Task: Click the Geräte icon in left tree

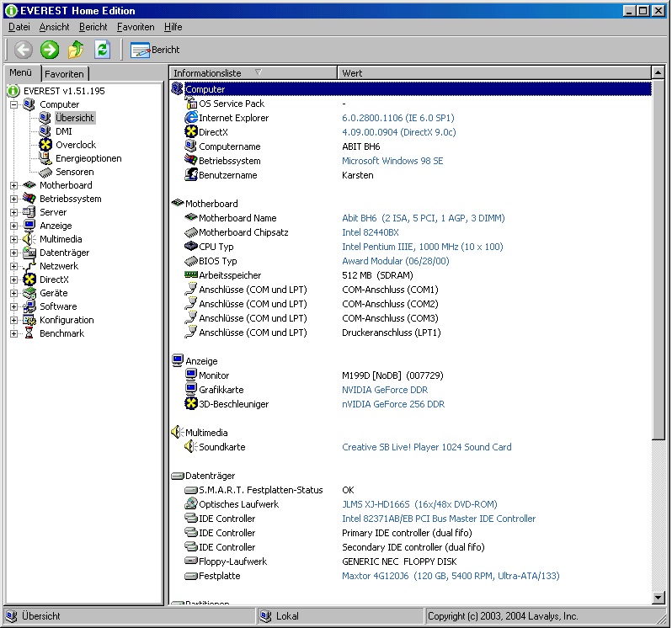Action: tap(29, 293)
